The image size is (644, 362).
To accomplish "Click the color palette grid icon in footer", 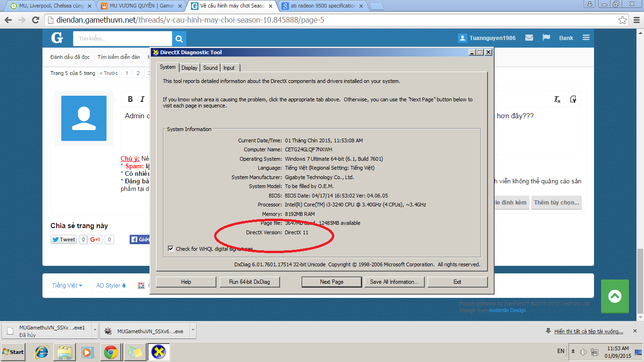I will [x=141, y=285].
